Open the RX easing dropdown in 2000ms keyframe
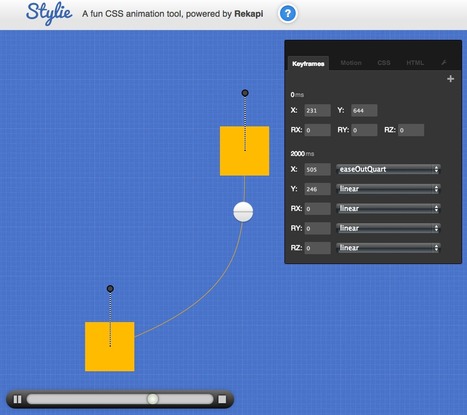 point(388,209)
